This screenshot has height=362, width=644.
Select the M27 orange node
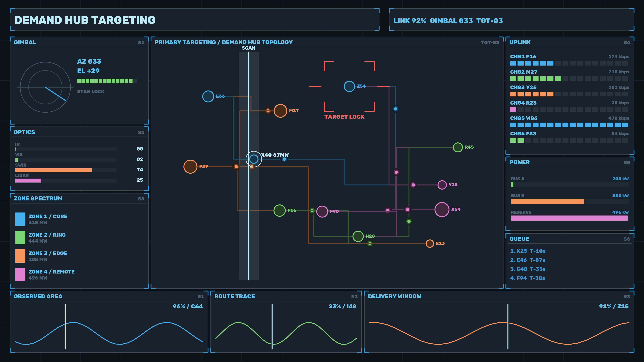click(x=280, y=111)
